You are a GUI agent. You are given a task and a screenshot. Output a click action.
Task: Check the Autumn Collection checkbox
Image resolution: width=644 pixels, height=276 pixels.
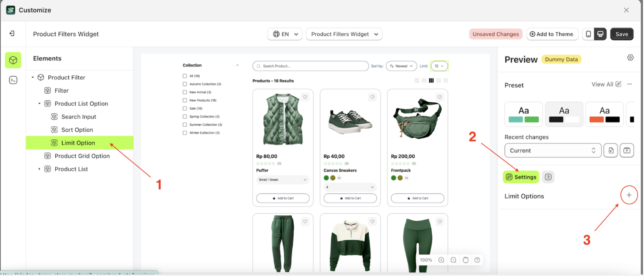click(185, 84)
